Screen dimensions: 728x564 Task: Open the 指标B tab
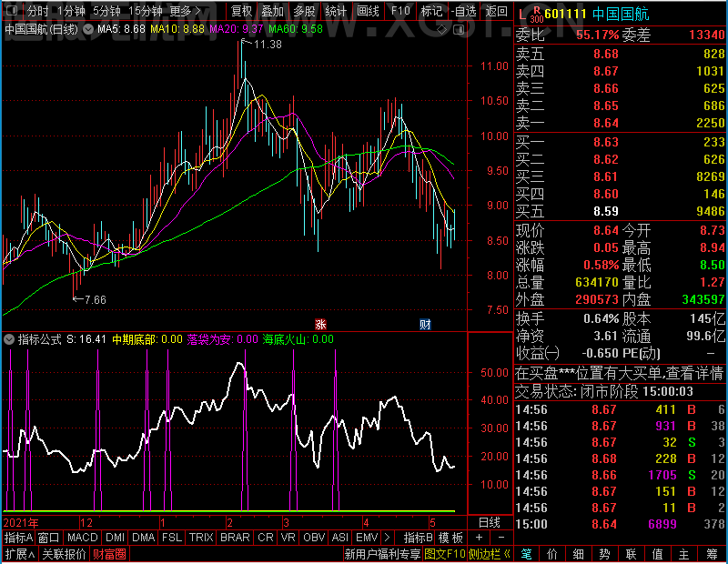tap(419, 537)
